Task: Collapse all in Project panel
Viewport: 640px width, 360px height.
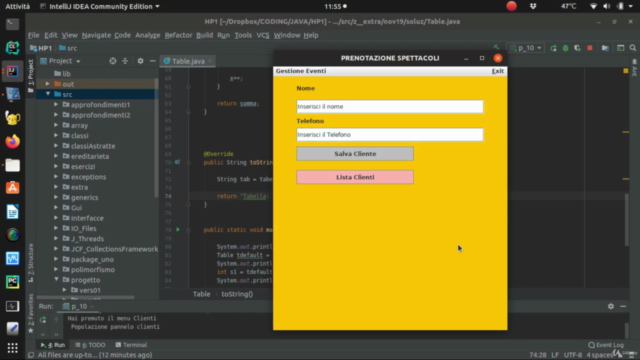Action: point(125,61)
